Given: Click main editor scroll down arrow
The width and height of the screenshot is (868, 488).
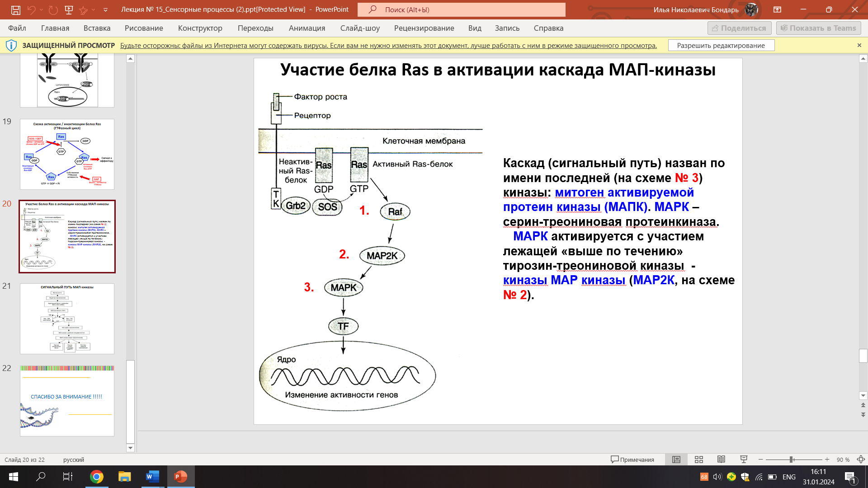Looking at the screenshot, I should [x=863, y=395].
